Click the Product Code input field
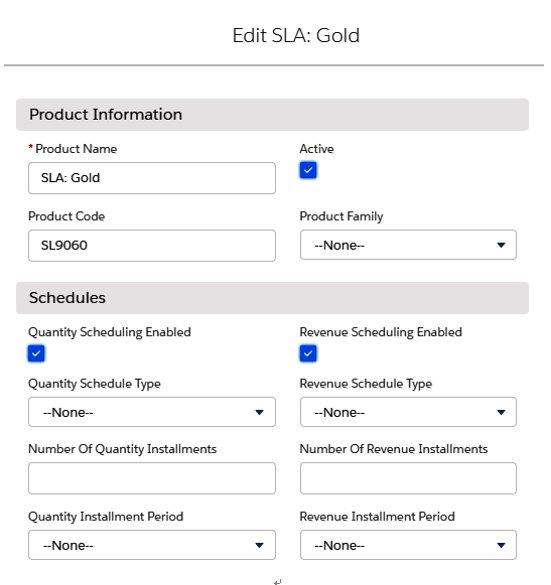This screenshot has width=551, height=585. (152, 245)
